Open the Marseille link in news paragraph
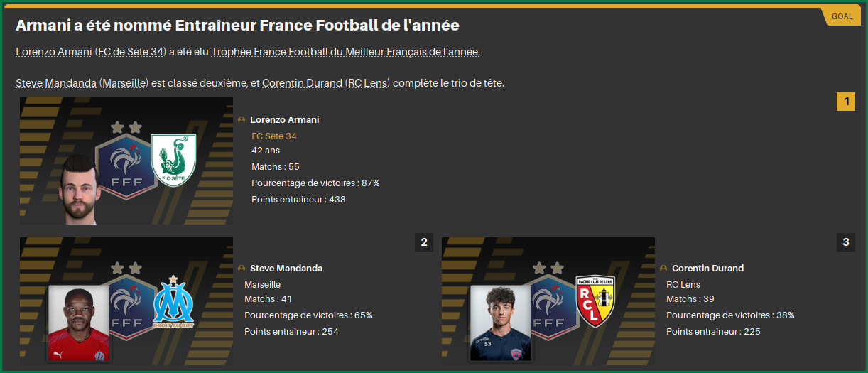868x373 pixels. pos(124,83)
